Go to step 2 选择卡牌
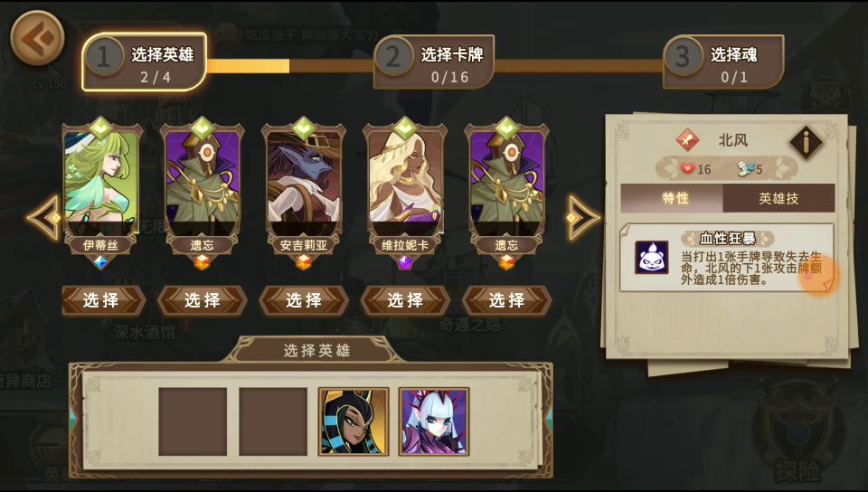Image resolution: width=868 pixels, height=492 pixels. (434, 62)
